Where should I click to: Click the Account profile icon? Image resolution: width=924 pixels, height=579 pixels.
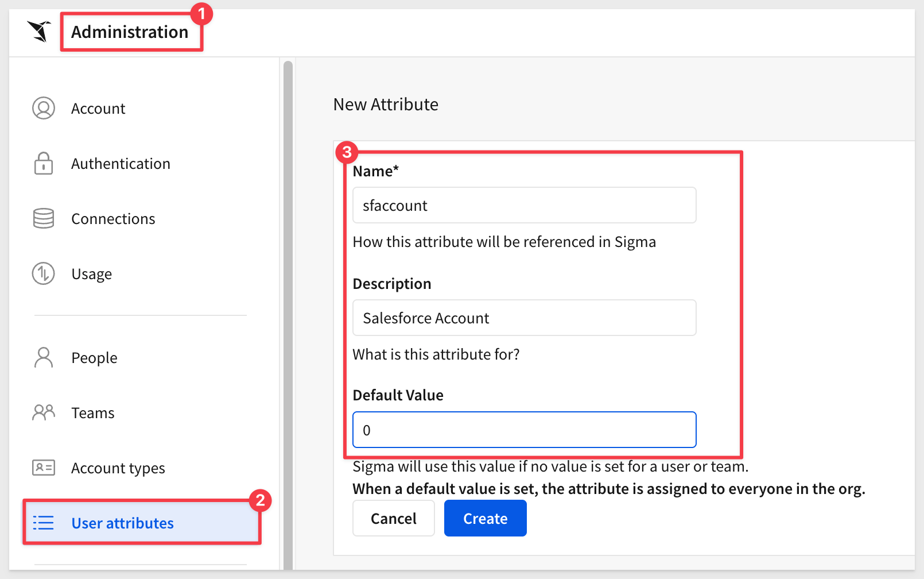pos(44,108)
